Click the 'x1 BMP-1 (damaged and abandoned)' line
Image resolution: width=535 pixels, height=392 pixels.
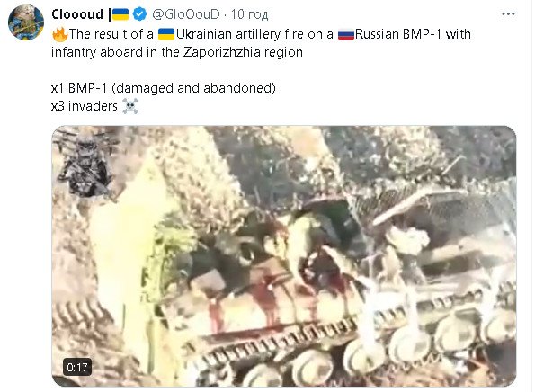pos(164,88)
